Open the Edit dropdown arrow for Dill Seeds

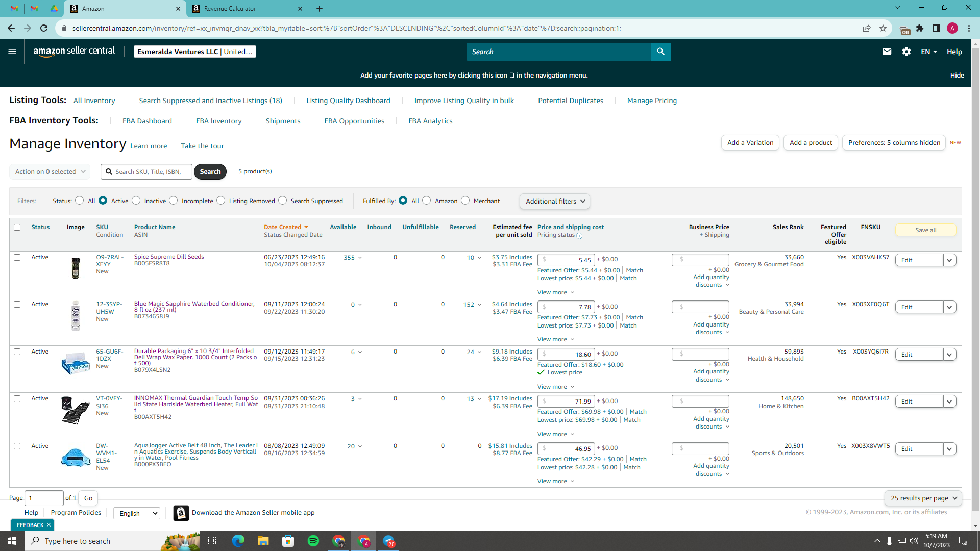pyautogui.click(x=949, y=260)
